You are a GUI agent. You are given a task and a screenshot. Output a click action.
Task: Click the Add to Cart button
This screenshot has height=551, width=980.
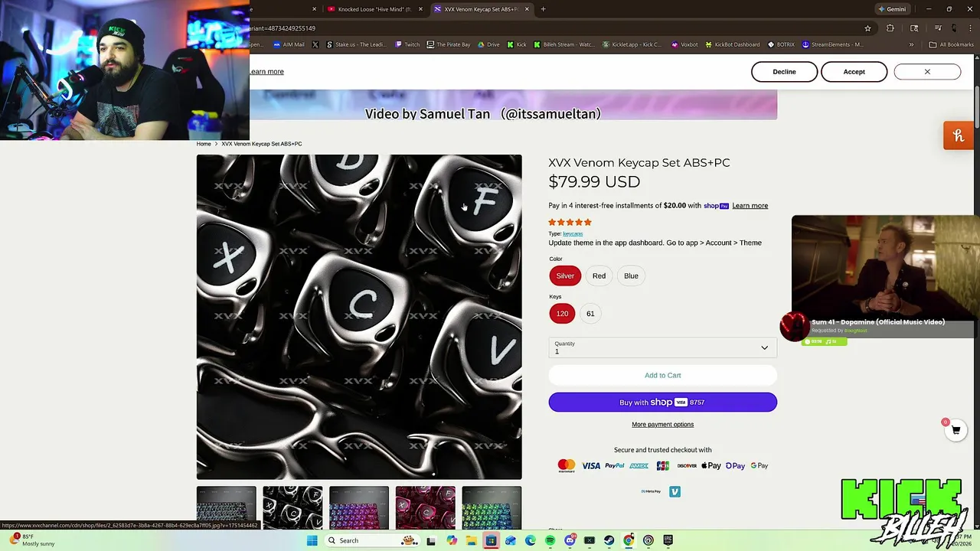click(662, 375)
